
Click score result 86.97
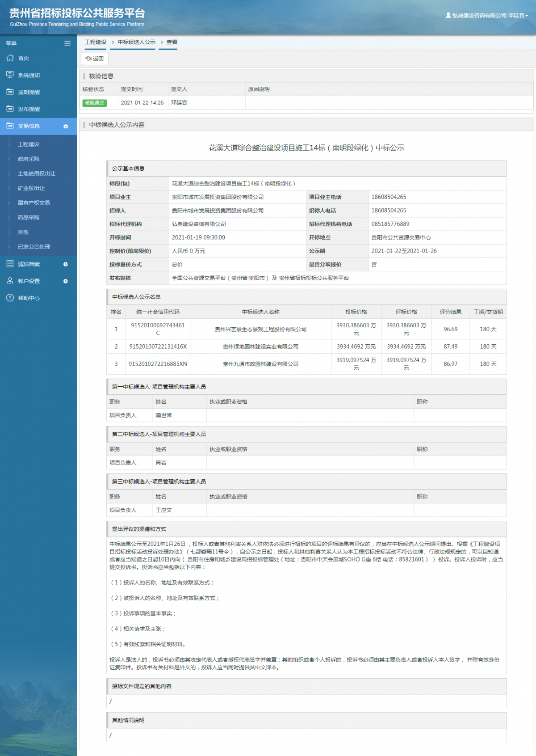451,364
